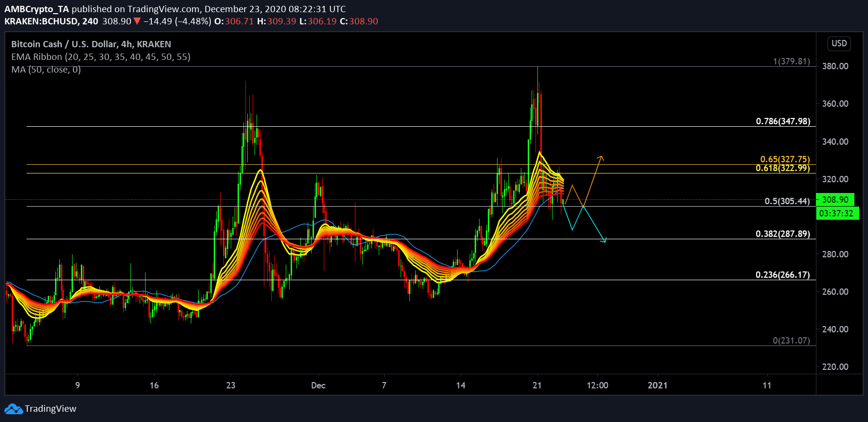Click the 240.00 price axis value
868x422 pixels.
click(x=835, y=329)
